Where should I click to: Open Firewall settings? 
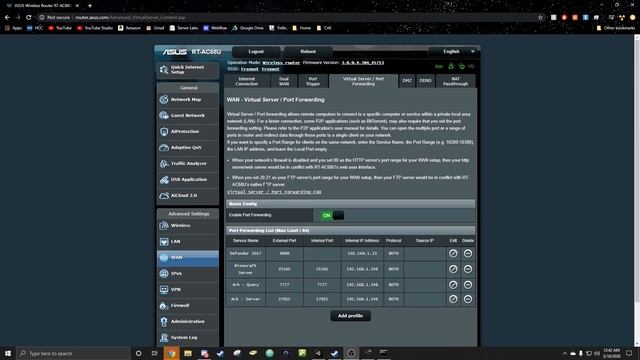[x=188, y=305]
